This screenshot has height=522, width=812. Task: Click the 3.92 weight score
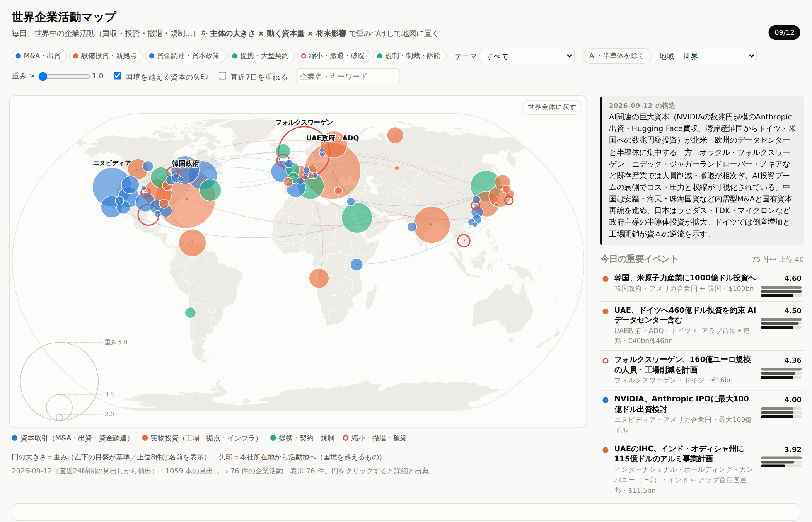click(793, 450)
